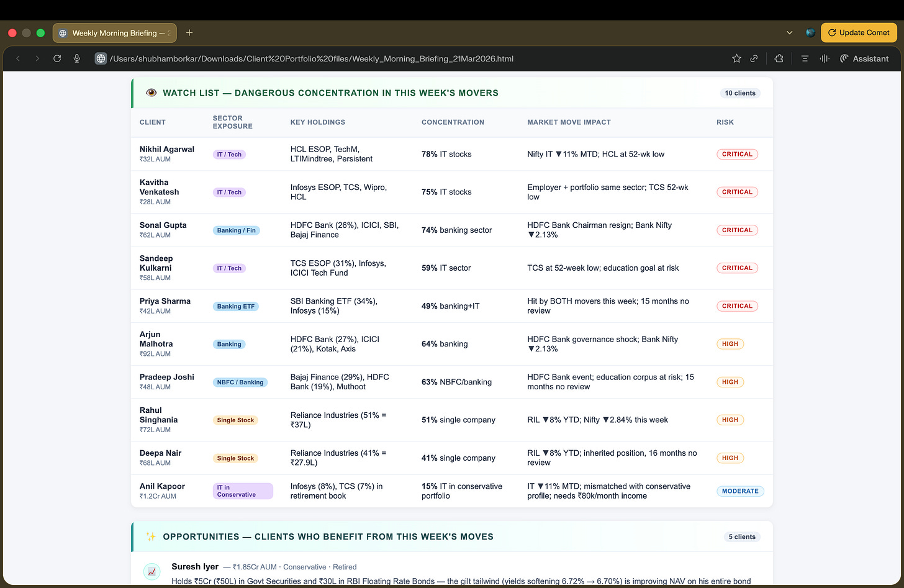
Task: Click the microphone voice icon
Action: pos(77,58)
